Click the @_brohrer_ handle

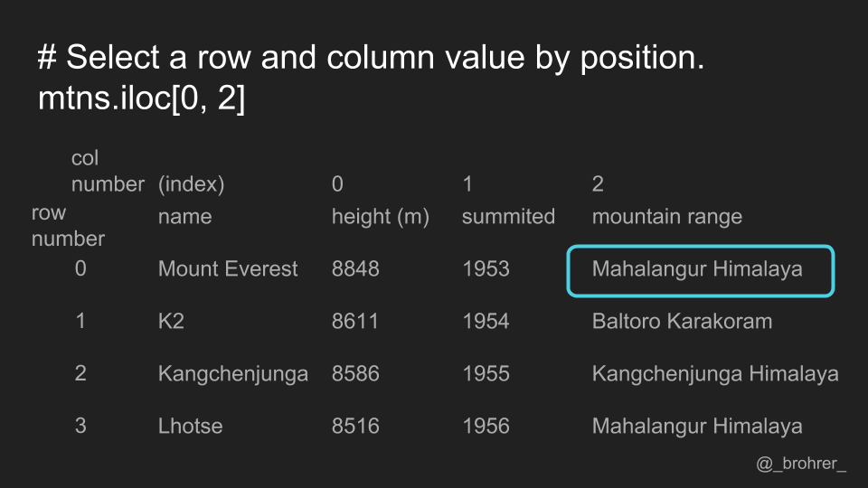tap(801, 464)
